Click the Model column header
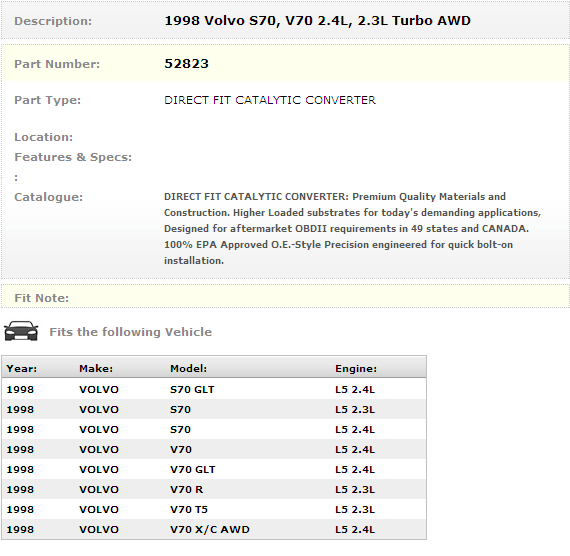 pyautogui.click(x=188, y=369)
